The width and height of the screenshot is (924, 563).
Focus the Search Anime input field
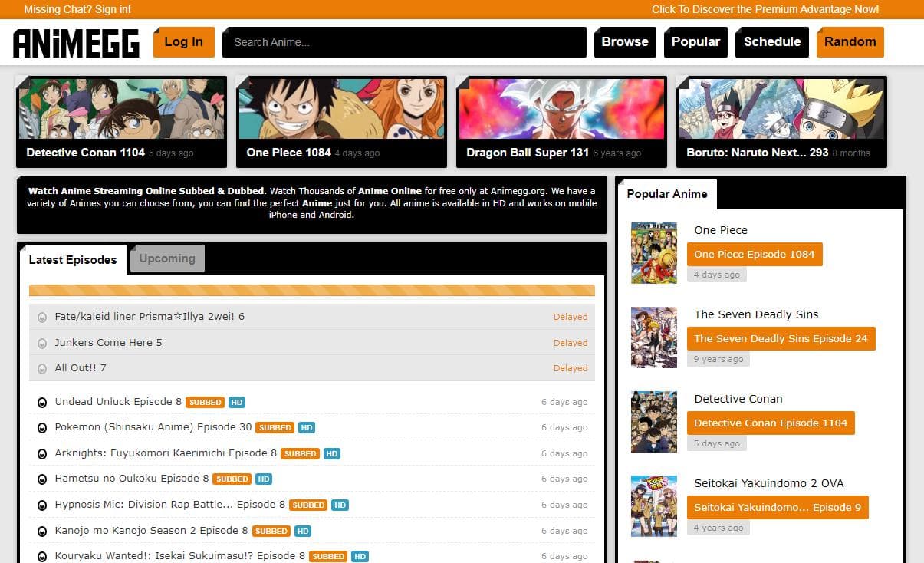[x=404, y=42]
